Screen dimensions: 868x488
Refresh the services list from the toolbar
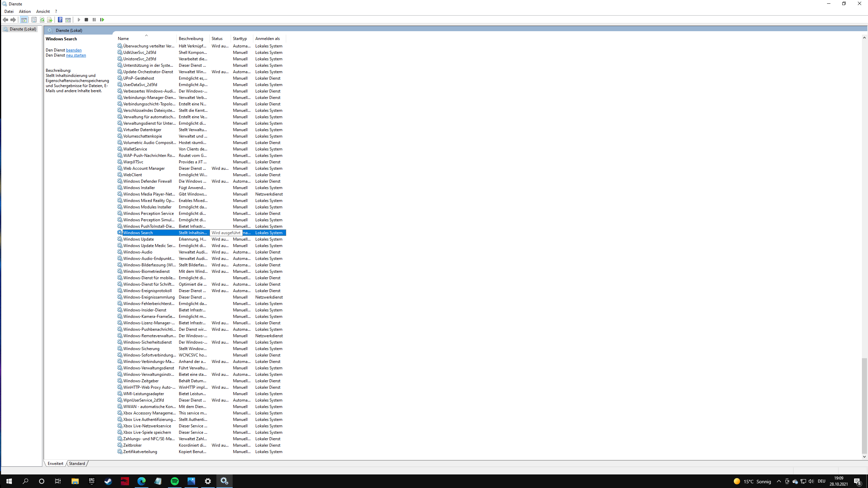pos(42,20)
